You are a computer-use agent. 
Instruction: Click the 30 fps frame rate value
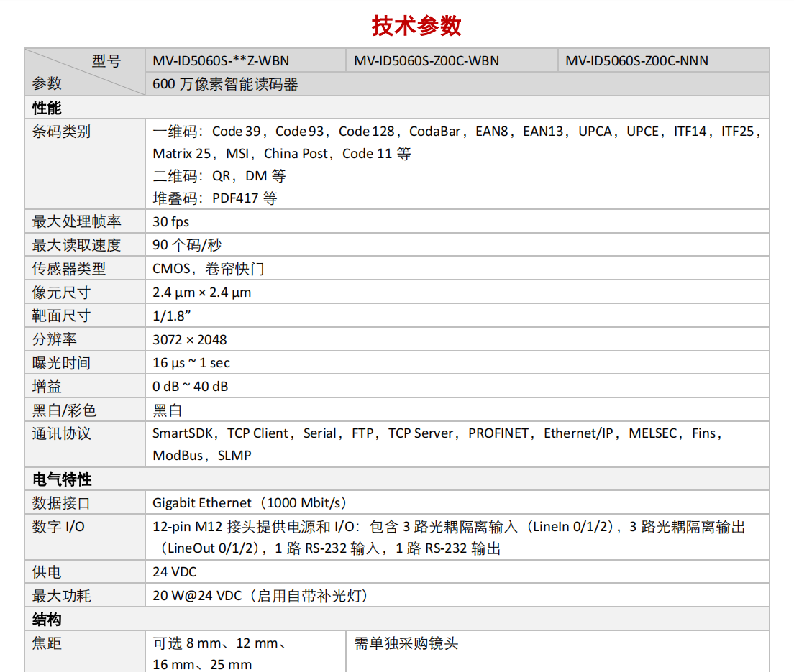click(x=171, y=221)
